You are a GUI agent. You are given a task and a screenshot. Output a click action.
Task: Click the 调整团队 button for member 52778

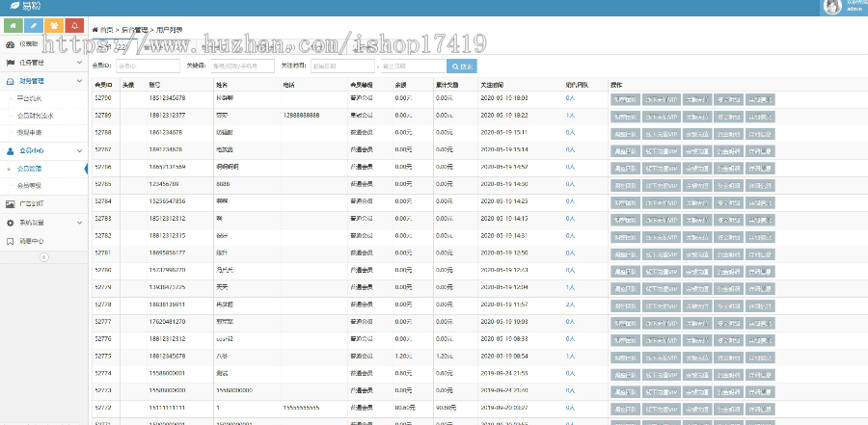625,305
